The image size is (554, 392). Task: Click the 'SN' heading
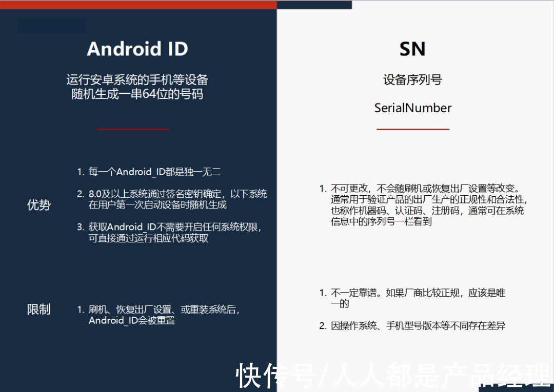pos(412,49)
